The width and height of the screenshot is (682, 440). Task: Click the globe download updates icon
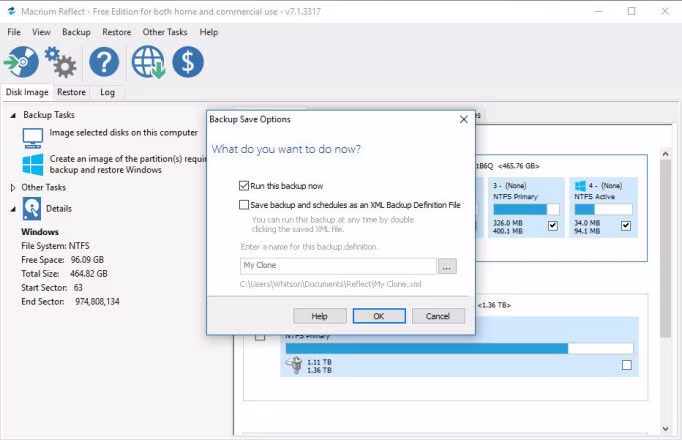[148, 62]
